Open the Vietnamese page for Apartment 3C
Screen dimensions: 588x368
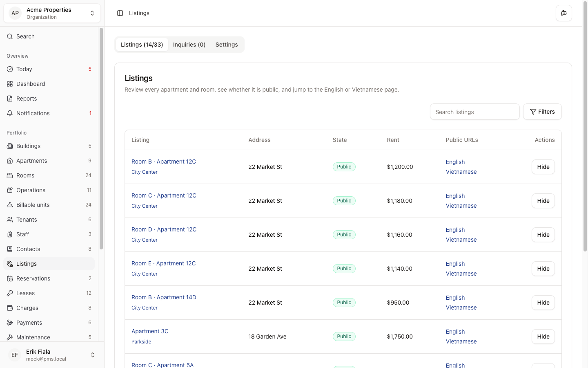tap(461, 341)
